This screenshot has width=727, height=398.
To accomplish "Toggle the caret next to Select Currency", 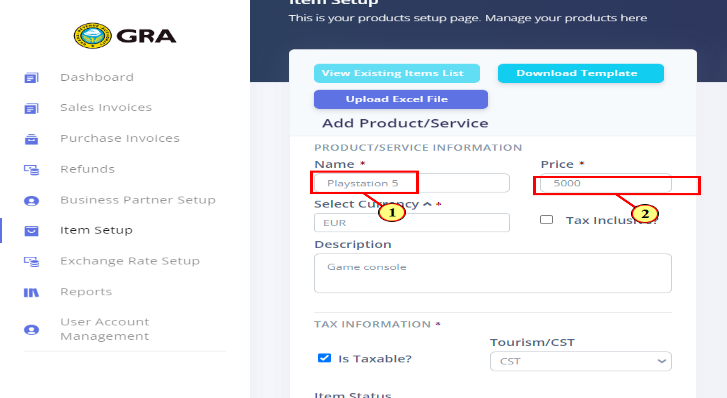I will (x=427, y=204).
